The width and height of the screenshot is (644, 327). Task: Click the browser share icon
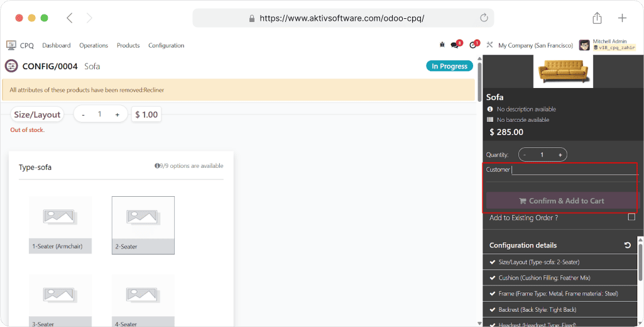click(597, 18)
